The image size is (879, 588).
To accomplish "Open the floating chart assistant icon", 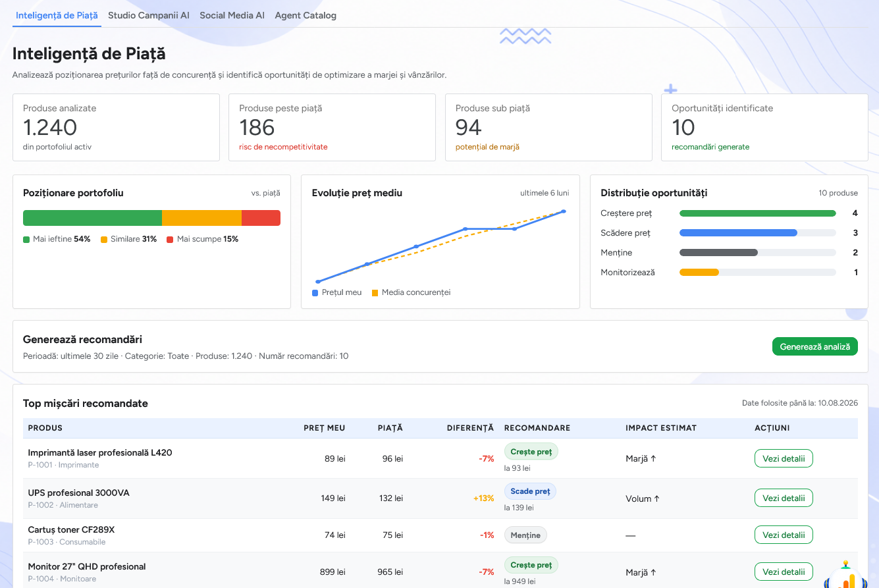I will [x=847, y=575].
